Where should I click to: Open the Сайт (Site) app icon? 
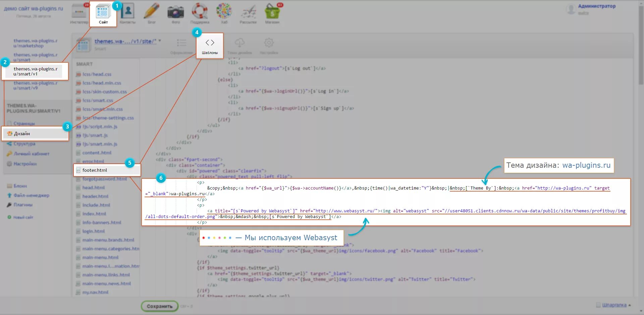(x=103, y=12)
